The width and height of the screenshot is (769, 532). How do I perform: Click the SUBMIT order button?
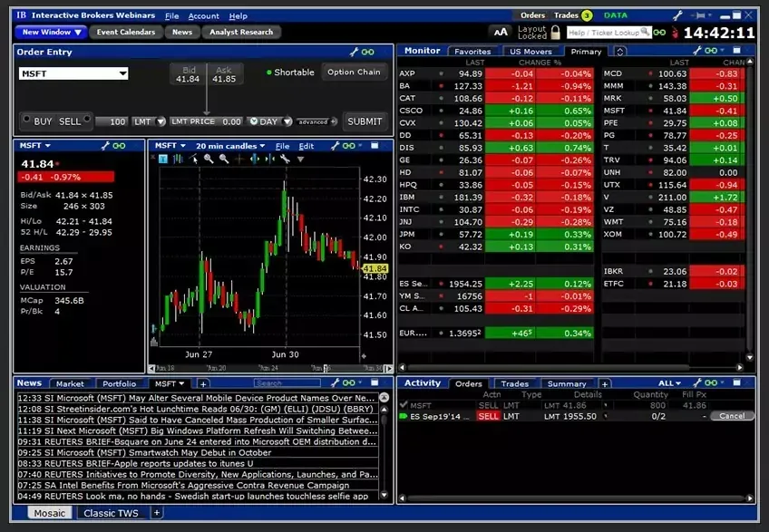pos(365,121)
